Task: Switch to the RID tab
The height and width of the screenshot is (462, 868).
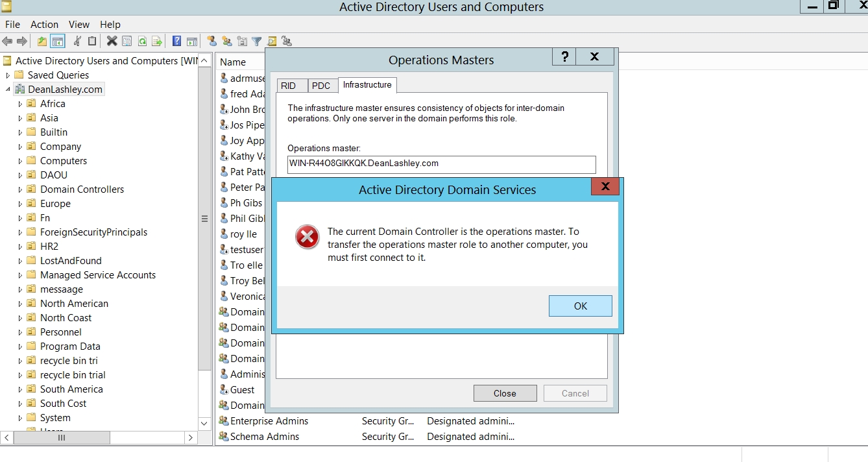Action: pyautogui.click(x=289, y=86)
